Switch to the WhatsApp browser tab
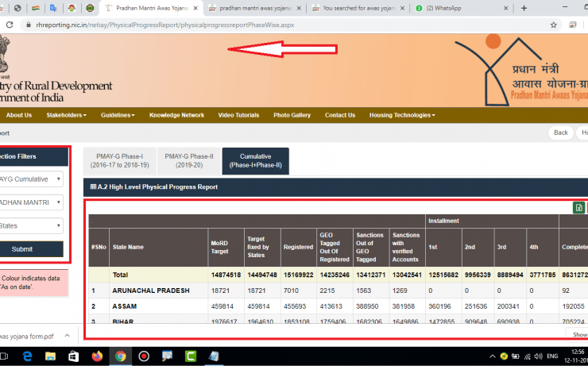This screenshot has width=588, height=381. tap(461, 8)
